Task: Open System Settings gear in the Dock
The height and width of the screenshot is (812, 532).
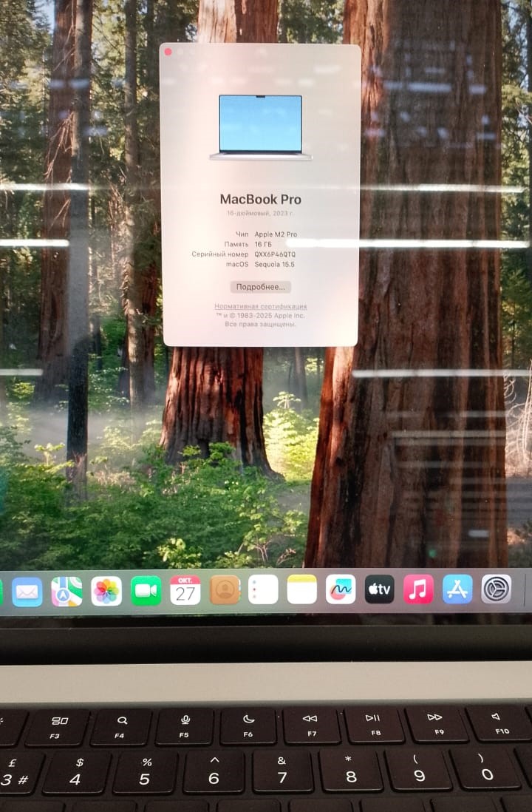Action: pyautogui.click(x=496, y=589)
